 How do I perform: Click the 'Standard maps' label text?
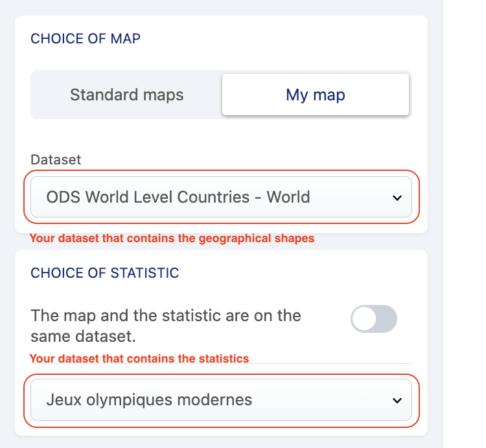click(x=127, y=95)
